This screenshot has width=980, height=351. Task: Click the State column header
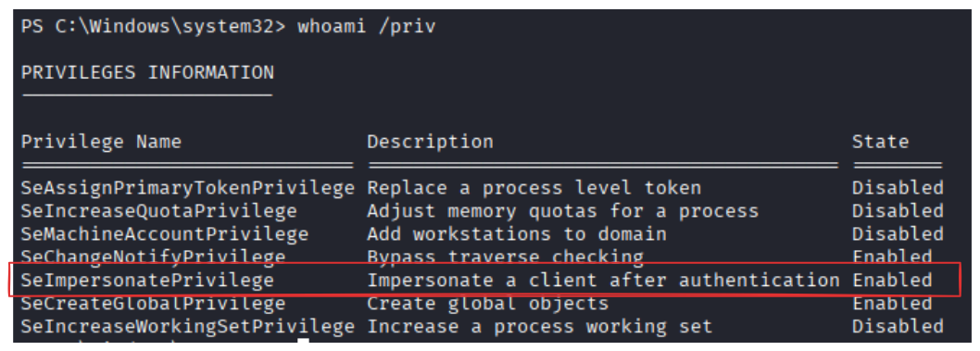880,142
